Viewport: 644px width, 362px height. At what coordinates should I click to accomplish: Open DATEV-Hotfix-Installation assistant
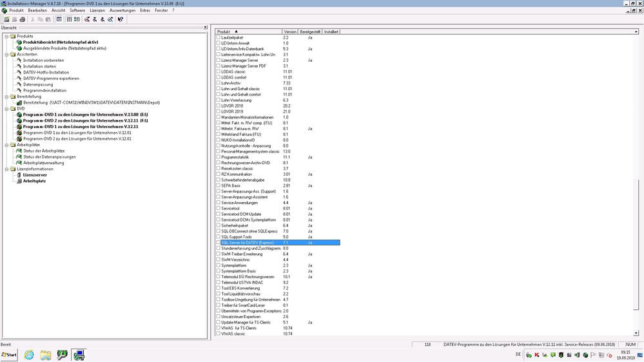pos(46,72)
